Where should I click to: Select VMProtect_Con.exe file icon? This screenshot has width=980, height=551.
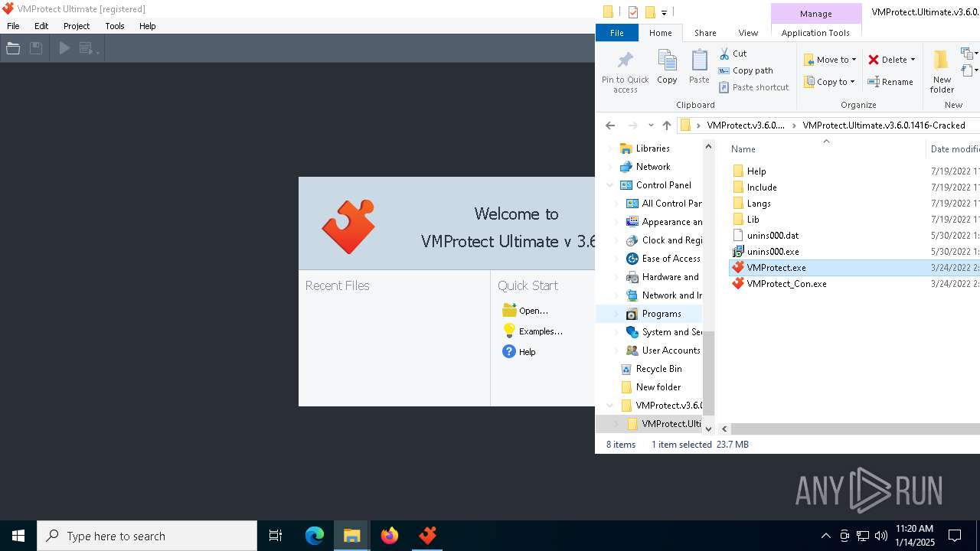pos(738,283)
